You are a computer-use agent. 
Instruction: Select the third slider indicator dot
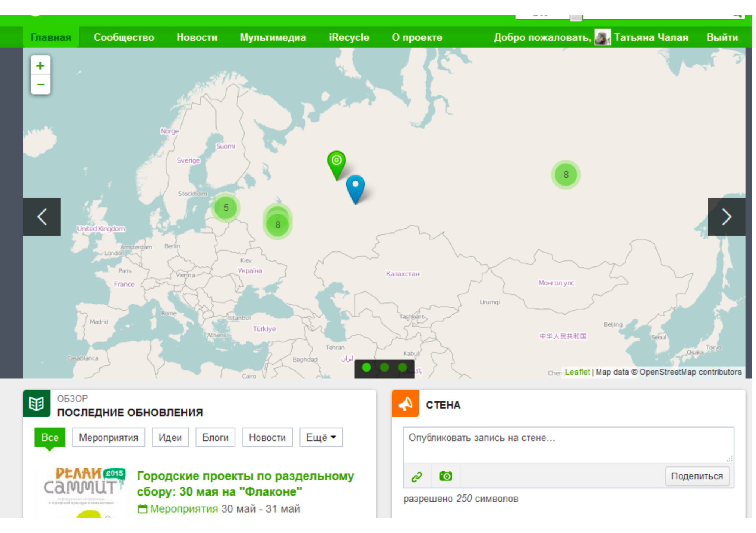[x=403, y=367]
